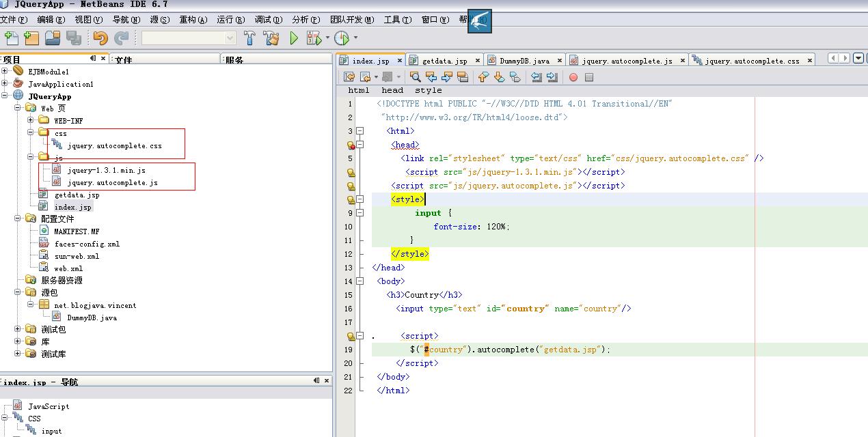Close the Navigator panel
Image resolution: width=868 pixels, height=437 pixels.
click(x=327, y=381)
